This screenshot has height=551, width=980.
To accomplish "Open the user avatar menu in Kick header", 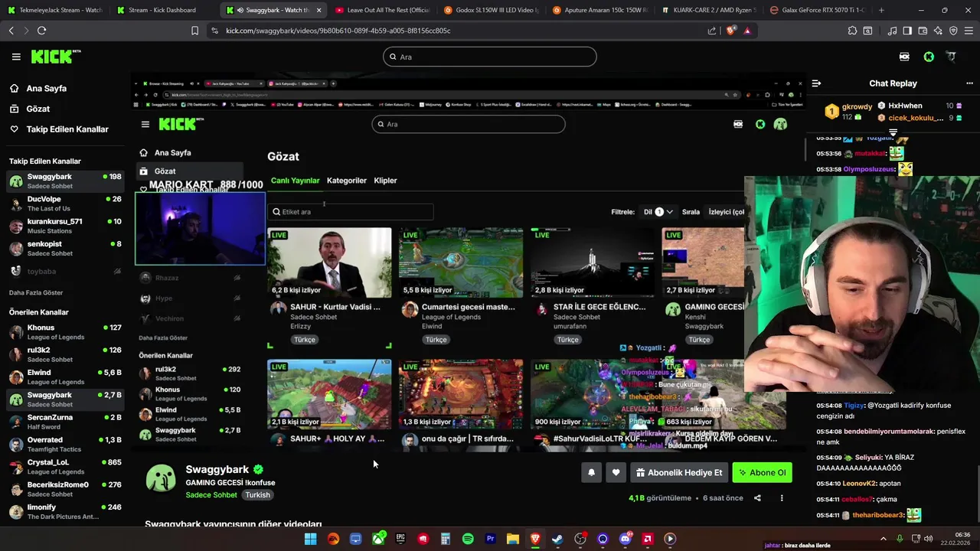I will 952,57.
